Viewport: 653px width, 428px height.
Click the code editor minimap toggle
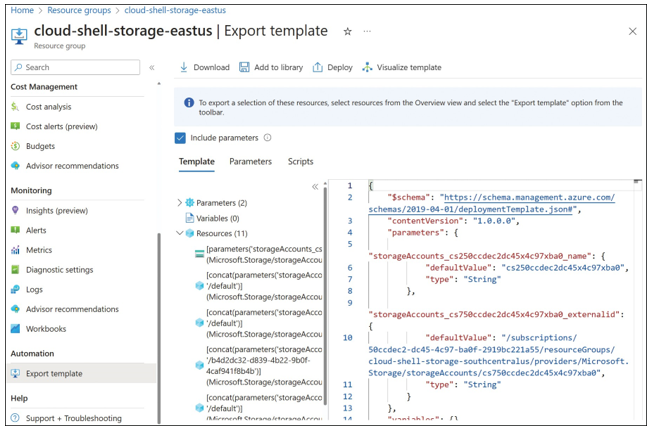coord(636,182)
